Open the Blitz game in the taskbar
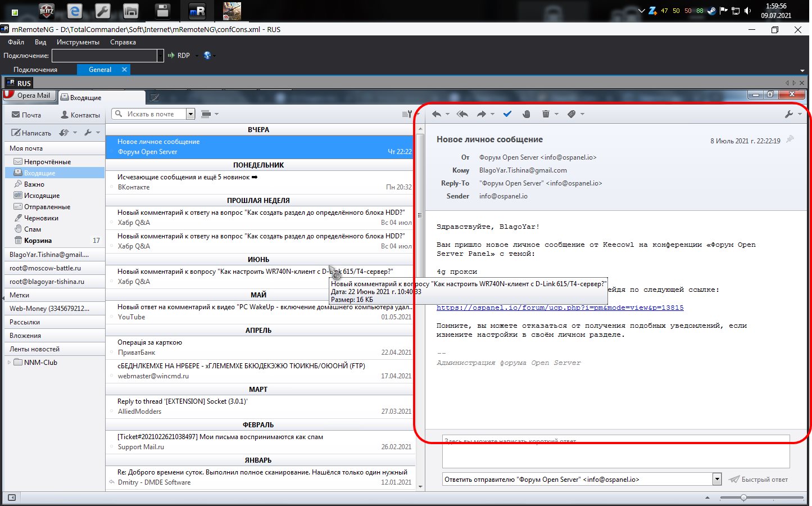This screenshot has width=812, height=506. [x=46, y=11]
